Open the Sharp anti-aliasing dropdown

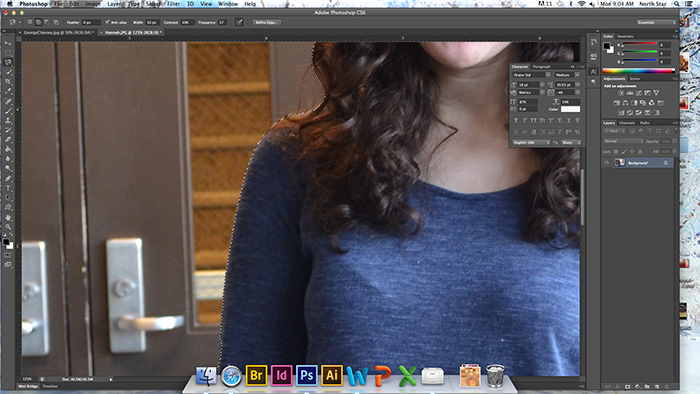point(571,142)
